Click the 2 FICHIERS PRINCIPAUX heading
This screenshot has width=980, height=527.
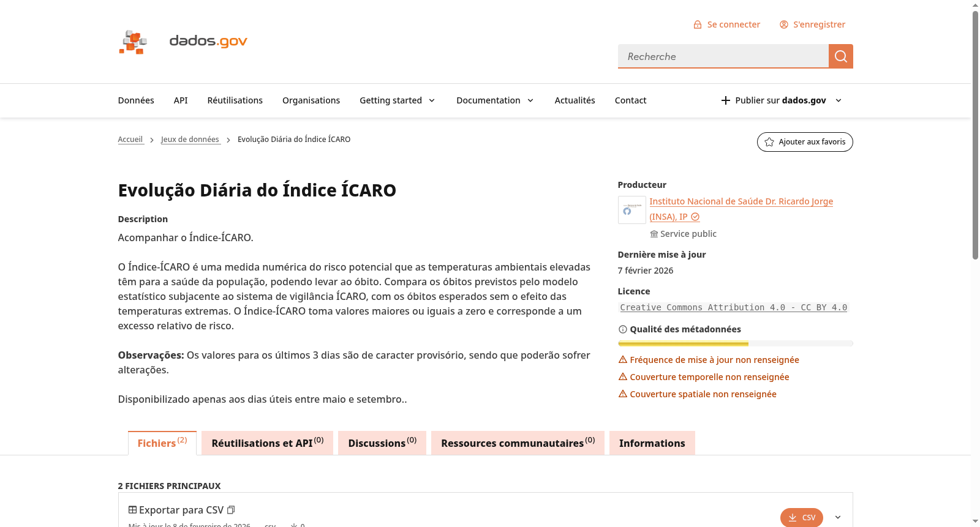(x=170, y=486)
